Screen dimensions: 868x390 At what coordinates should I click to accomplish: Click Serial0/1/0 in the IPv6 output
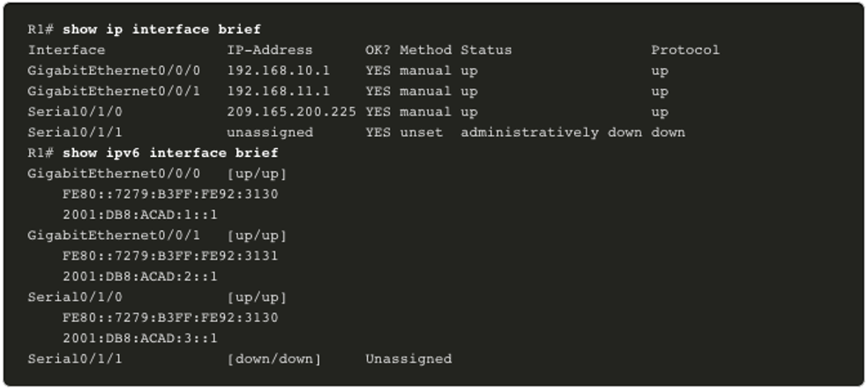pos(75,297)
